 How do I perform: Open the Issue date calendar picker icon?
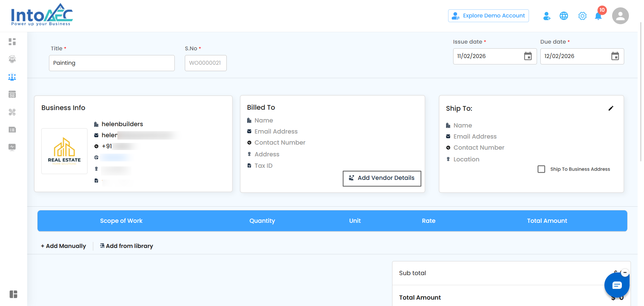pos(528,56)
